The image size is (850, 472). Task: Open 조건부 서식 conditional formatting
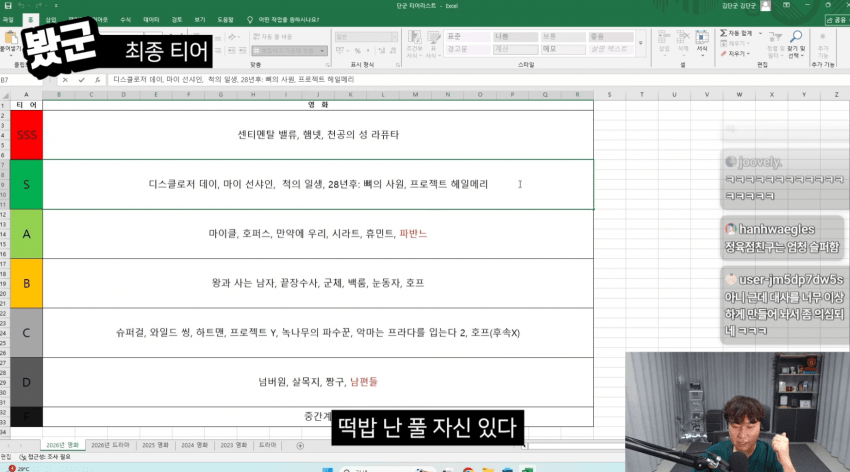point(414,44)
